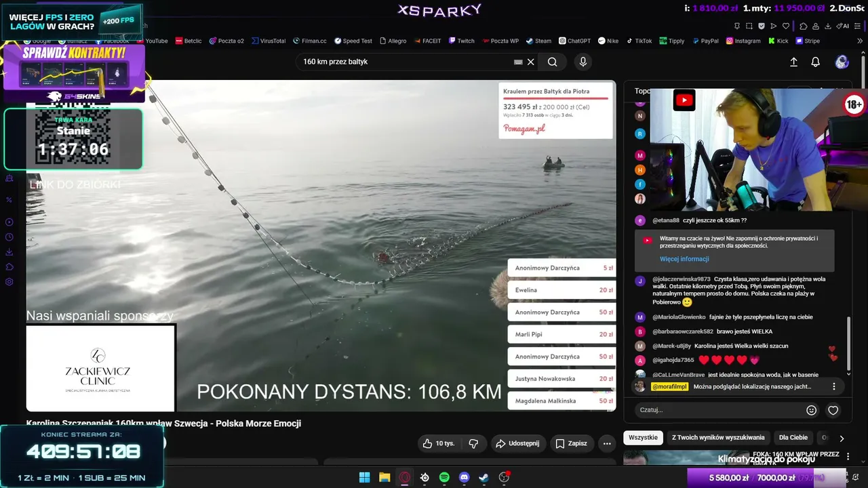Open the TikTok bookmark
This screenshot has width=868, height=488.
pyautogui.click(x=639, y=41)
